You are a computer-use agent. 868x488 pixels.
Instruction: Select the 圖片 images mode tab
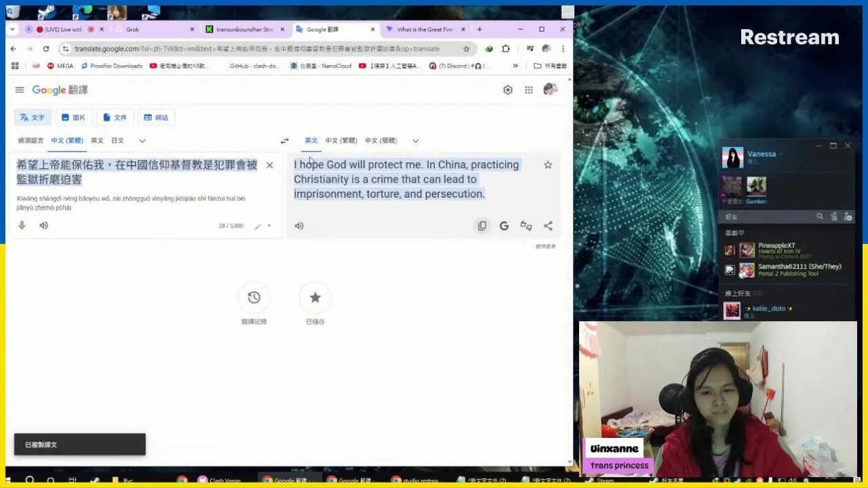73,118
